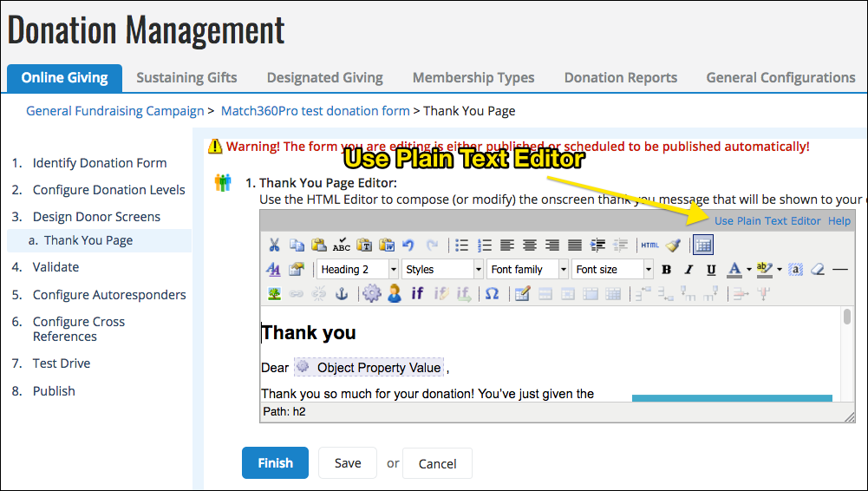Switch to the Sustaining Gifts tab
The image size is (868, 491).
186,77
